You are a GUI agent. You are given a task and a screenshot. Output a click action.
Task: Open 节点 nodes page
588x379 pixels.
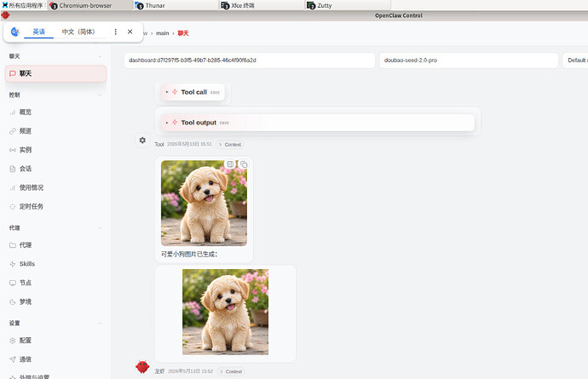55,283
